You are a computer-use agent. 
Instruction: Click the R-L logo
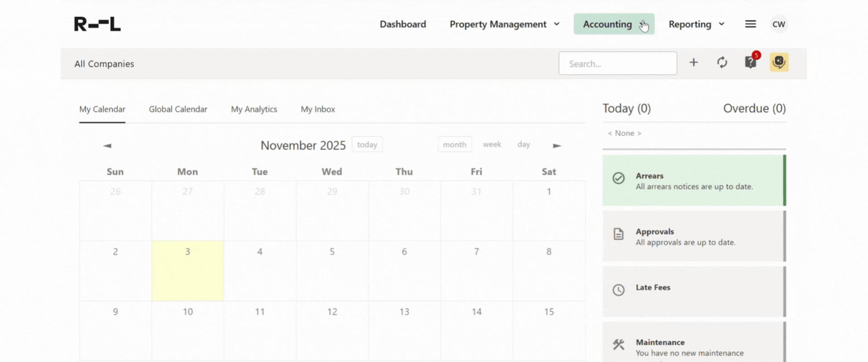click(98, 24)
